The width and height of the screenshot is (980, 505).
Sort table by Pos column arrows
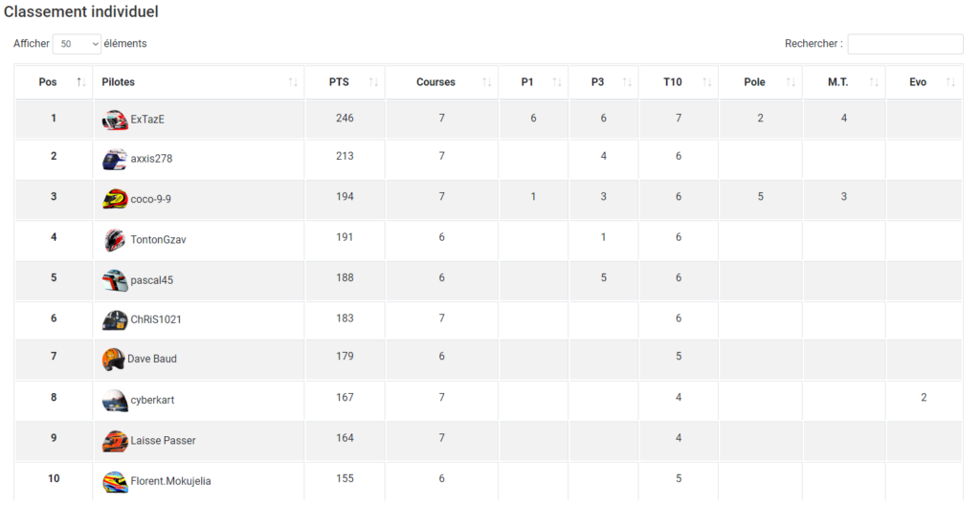tap(81, 82)
